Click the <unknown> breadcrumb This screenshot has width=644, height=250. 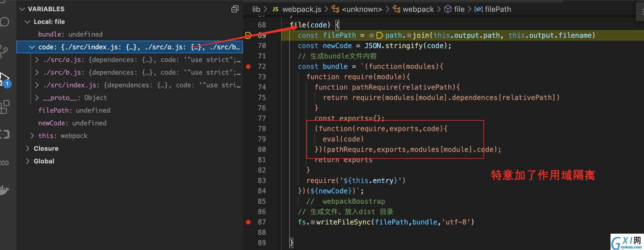coord(357,9)
